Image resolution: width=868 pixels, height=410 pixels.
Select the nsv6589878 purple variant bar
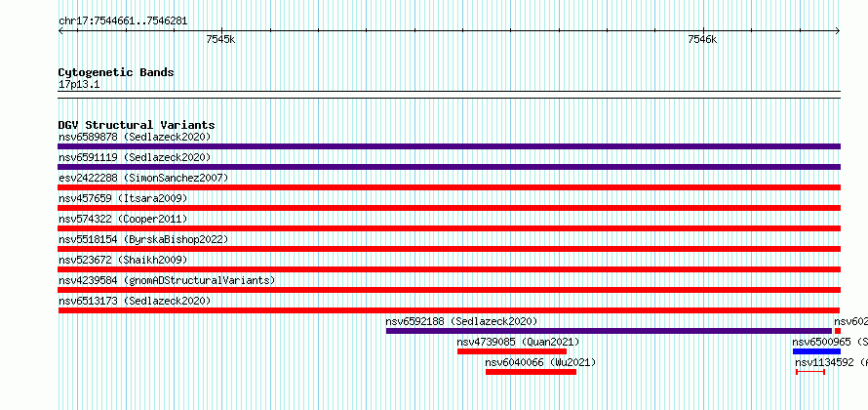(449, 146)
